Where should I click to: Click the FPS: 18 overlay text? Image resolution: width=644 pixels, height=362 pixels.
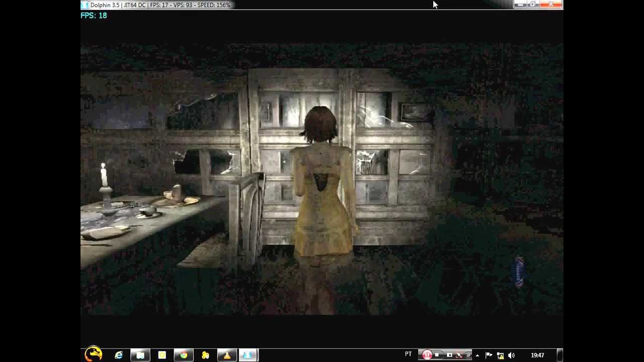coord(94,16)
